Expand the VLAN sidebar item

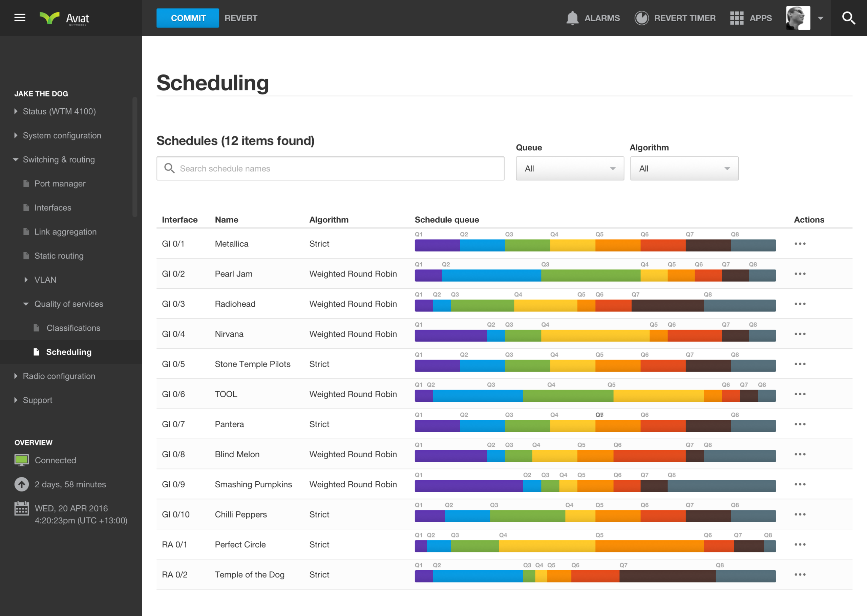pyautogui.click(x=26, y=280)
